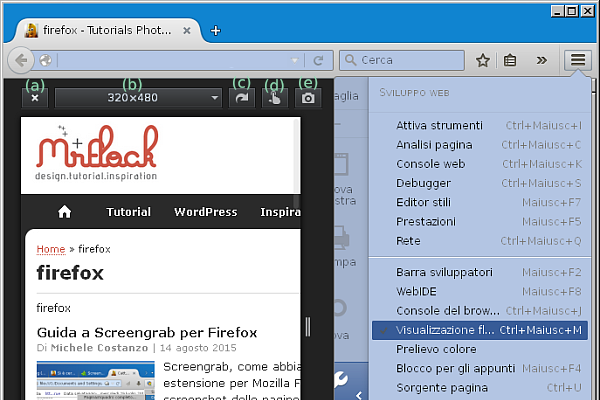Close the responsive design view
This screenshot has height=400, width=600.
tap(35, 98)
